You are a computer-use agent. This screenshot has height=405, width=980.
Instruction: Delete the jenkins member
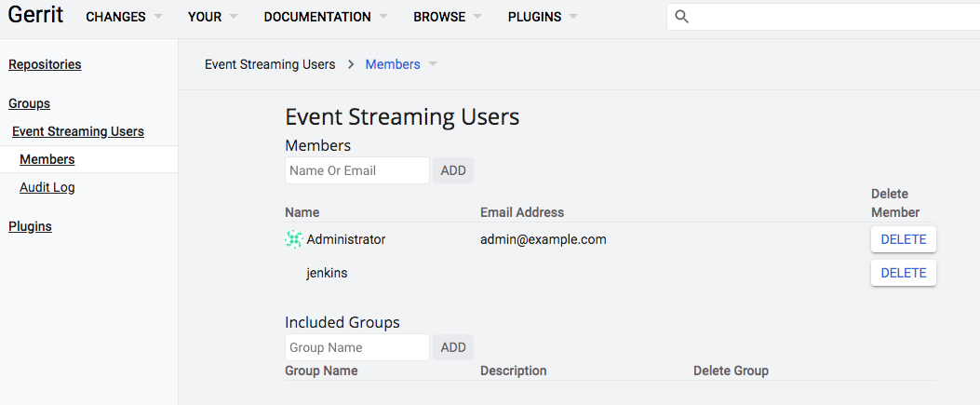click(903, 273)
